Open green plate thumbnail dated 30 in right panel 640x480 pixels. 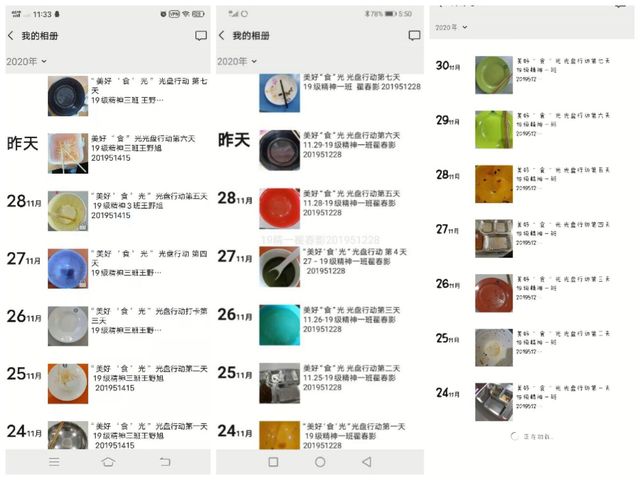tap(493, 72)
